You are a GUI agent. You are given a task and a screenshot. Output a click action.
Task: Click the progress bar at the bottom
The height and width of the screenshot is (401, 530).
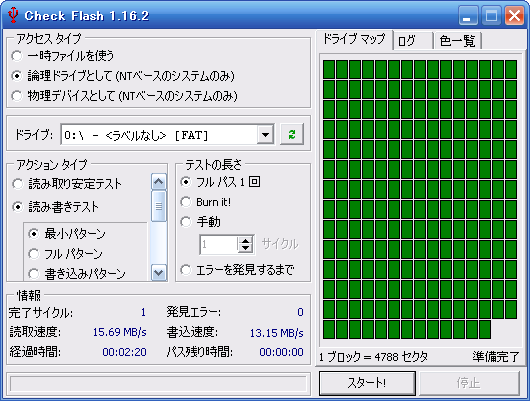[158, 384]
